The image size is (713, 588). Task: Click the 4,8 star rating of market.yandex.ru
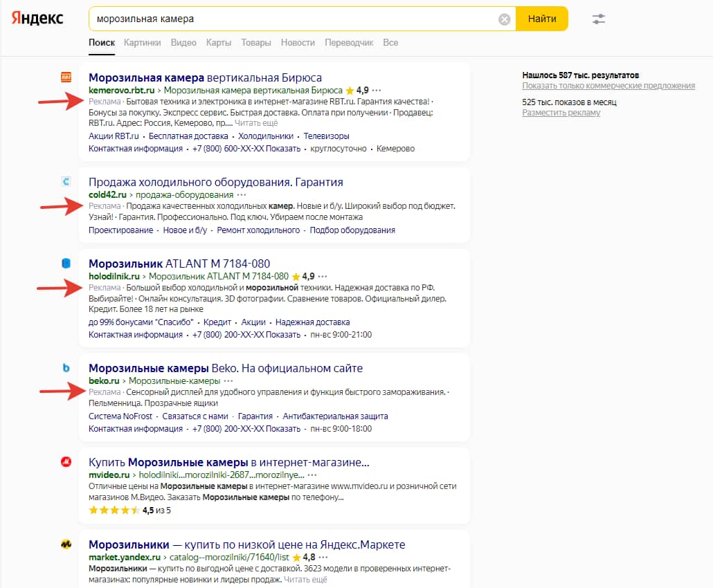(x=304, y=557)
